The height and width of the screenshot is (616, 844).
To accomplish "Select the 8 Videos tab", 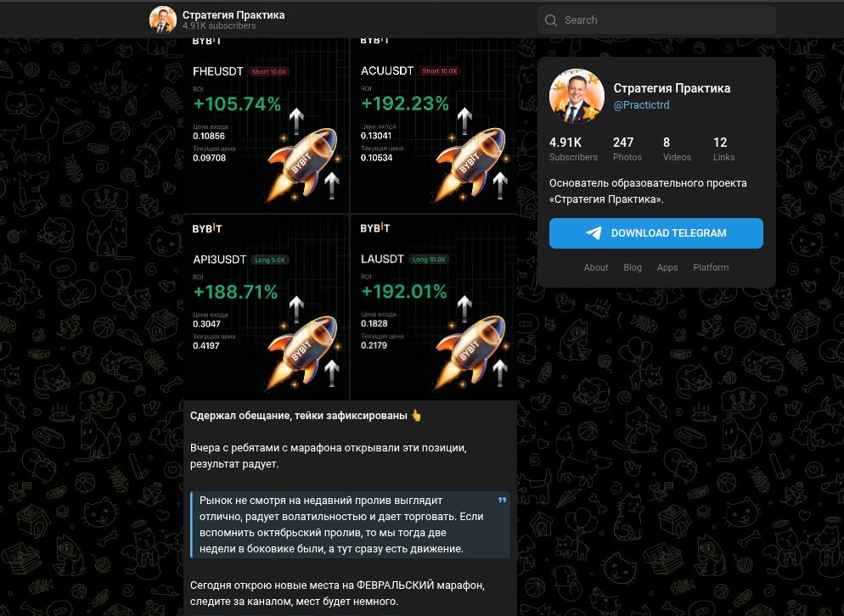I will (x=677, y=149).
